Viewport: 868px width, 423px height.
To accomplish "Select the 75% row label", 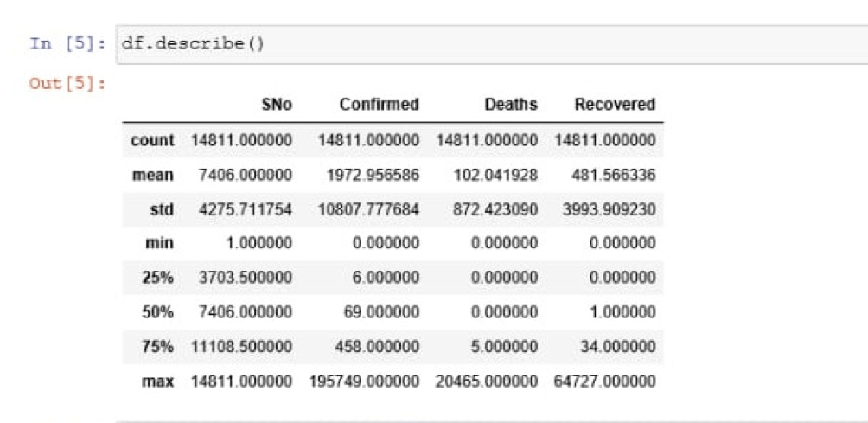I will [x=158, y=347].
